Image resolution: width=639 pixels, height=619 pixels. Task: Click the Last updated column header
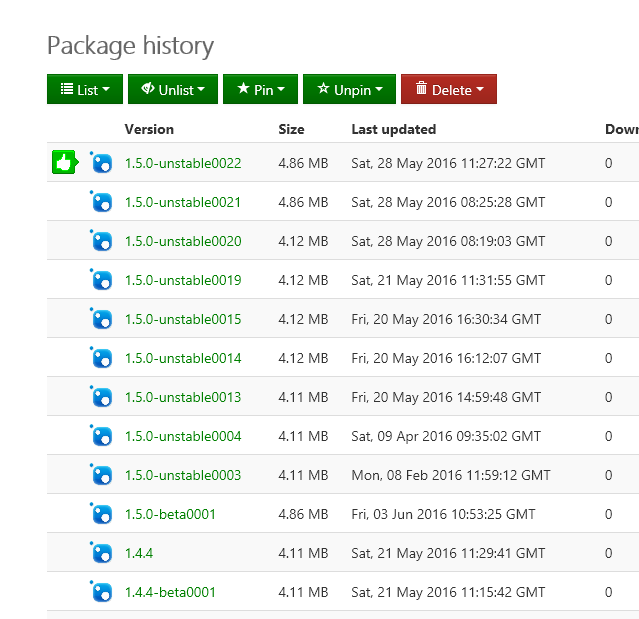coord(393,129)
